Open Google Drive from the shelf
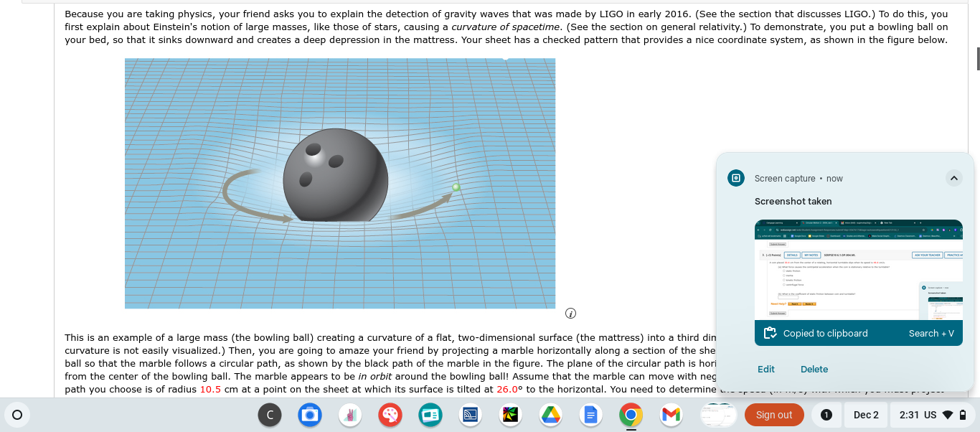Screen dimensions: 980x432 click(x=551, y=415)
